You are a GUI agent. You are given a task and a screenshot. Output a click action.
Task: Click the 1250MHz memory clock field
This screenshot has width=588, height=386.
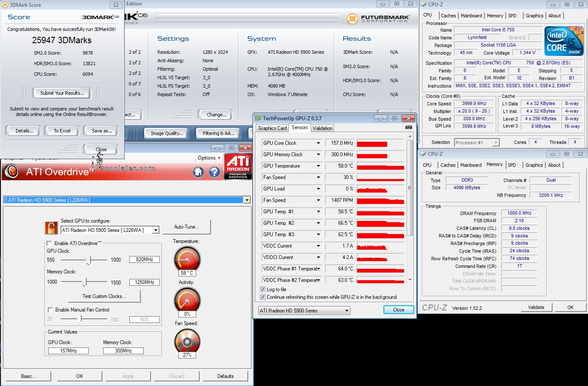click(x=145, y=282)
